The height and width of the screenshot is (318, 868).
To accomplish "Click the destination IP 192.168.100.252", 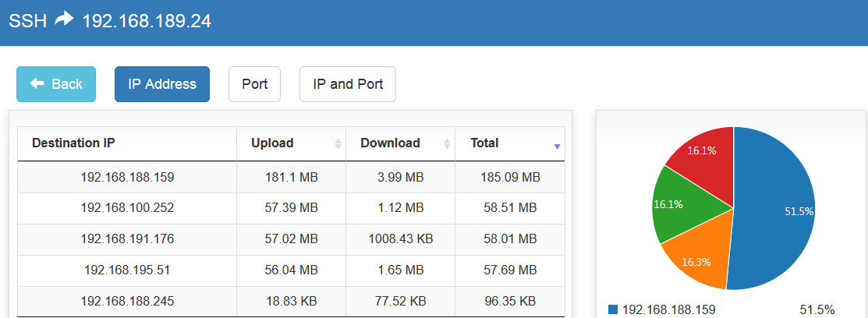I will (127, 208).
